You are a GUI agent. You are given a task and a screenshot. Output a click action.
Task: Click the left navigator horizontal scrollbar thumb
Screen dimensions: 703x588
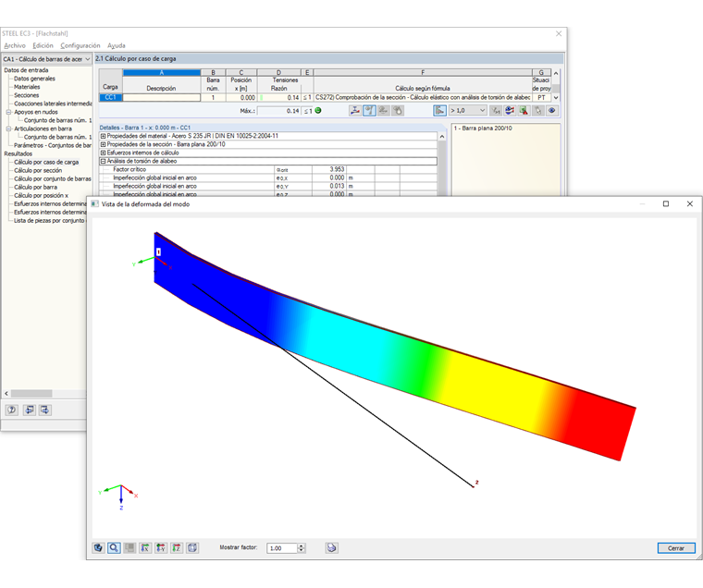click(31, 394)
